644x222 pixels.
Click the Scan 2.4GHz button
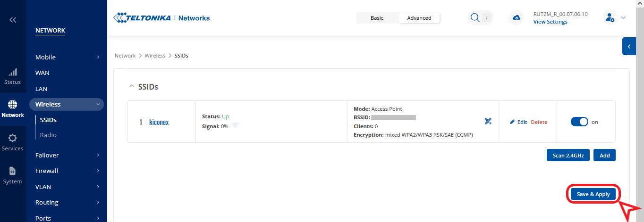coord(568,155)
